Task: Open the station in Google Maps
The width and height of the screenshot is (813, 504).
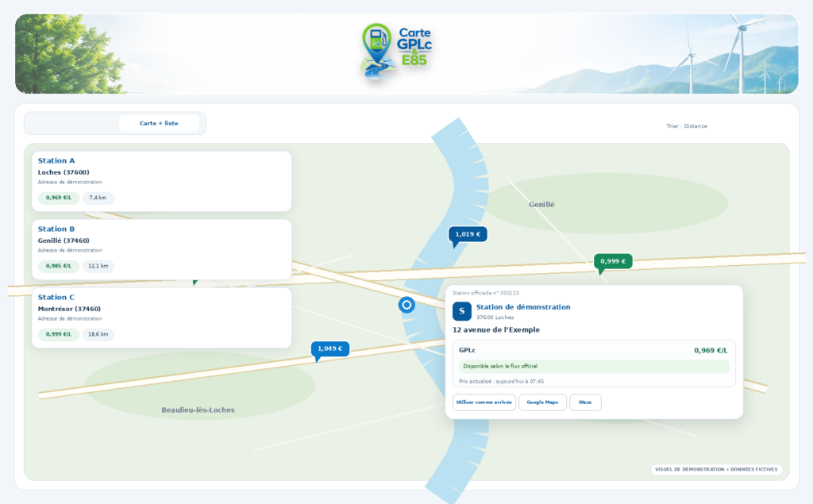Action: click(542, 402)
